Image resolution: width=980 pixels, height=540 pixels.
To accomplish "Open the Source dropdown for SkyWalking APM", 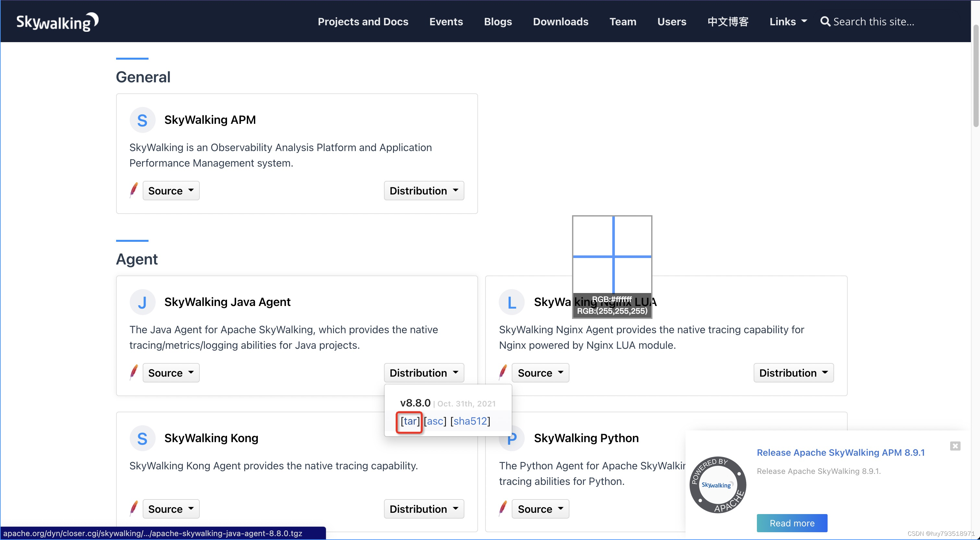I will pyautogui.click(x=171, y=191).
